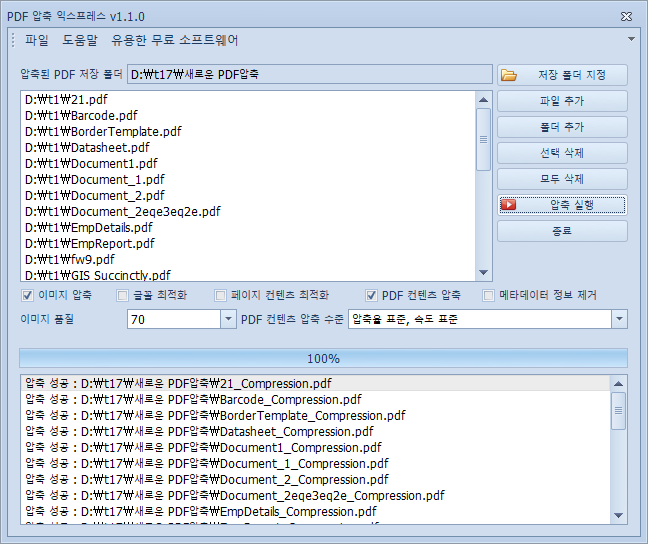Click the result log scrollbar thumb
Image resolution: width=648 pixels, height=544 pixels.
click(x=618, y=411)
